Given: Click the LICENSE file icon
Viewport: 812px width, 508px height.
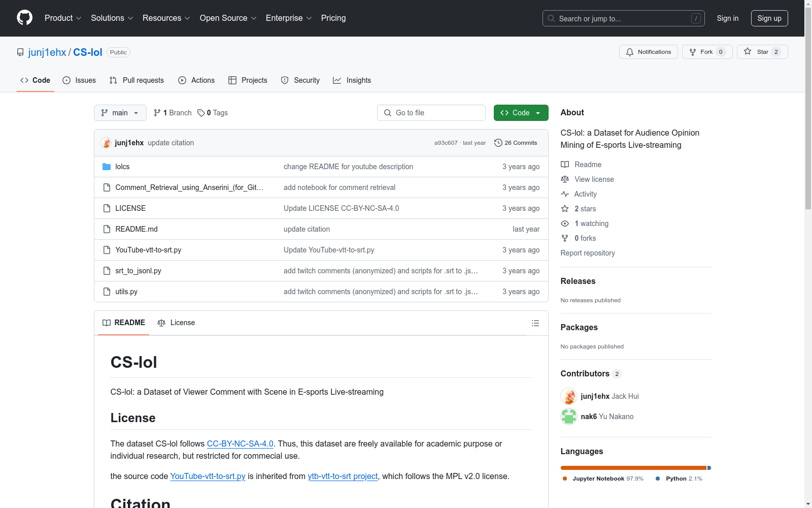Looking at the screenshot, I should coord(107,208).
